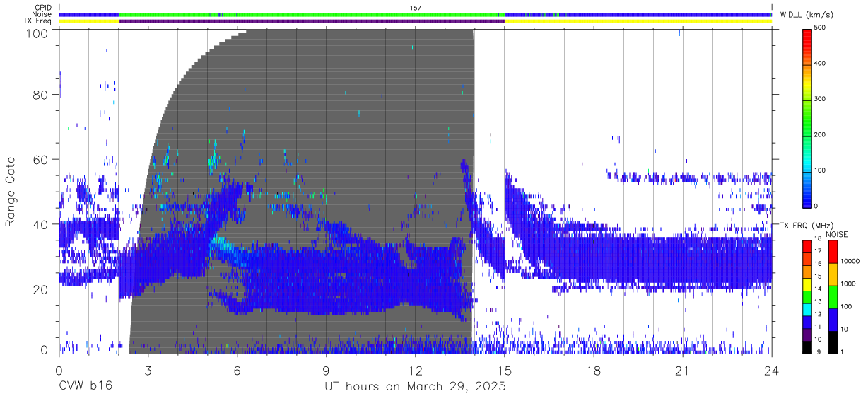
Task: Click the "80" Range Gate axis tick
Action: (x=41, y=94)
